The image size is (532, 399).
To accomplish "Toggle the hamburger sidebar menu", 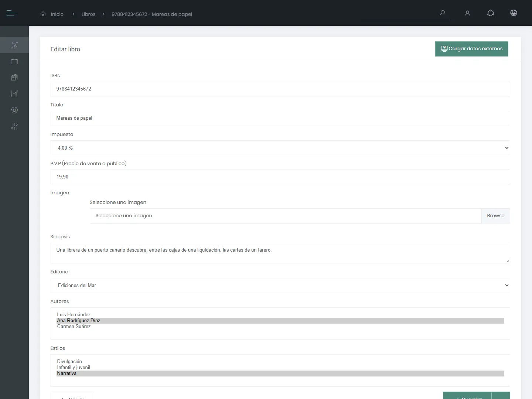I will coord(11,13).
